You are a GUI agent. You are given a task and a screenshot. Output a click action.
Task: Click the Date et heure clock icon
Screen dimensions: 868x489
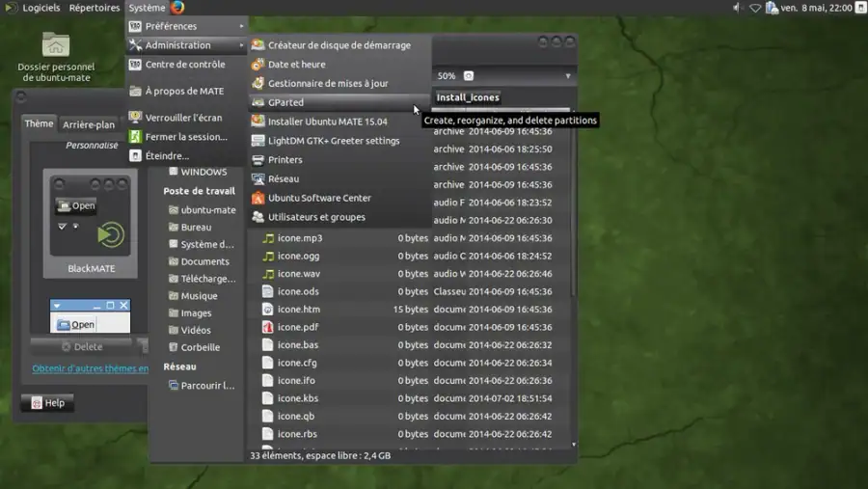click(258, 65)
